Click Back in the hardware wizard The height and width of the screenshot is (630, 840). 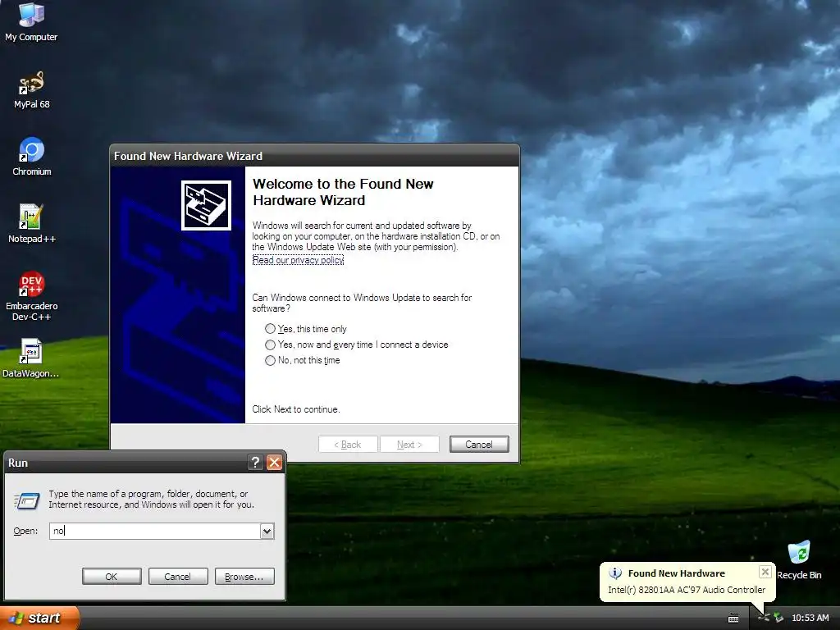tap(348, 444)
